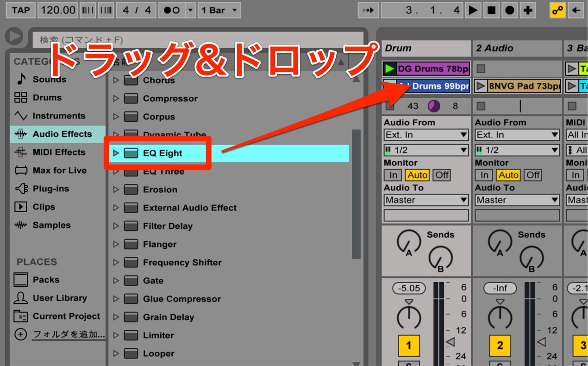Click the add folder link in Places
This screenshot has width=588, height=366.
tap(69, 334)
